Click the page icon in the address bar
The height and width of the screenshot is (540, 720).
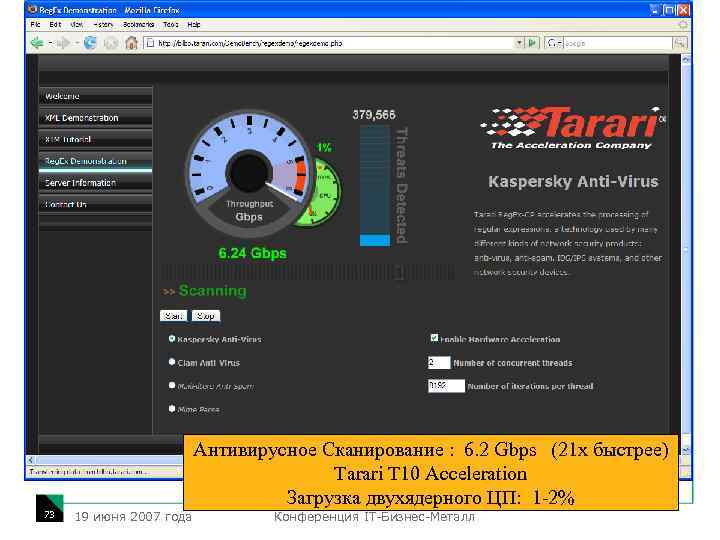click(x=150, y=43)
